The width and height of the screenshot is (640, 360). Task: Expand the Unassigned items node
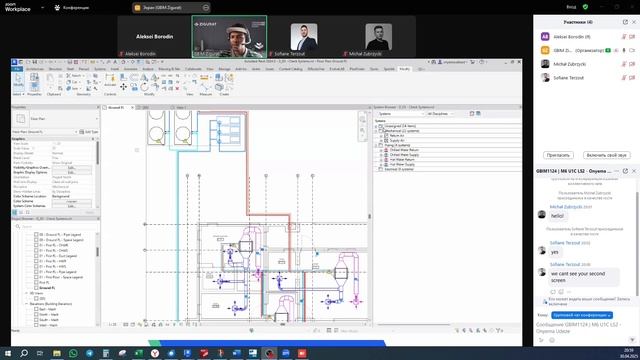click(x=376, y=126)
